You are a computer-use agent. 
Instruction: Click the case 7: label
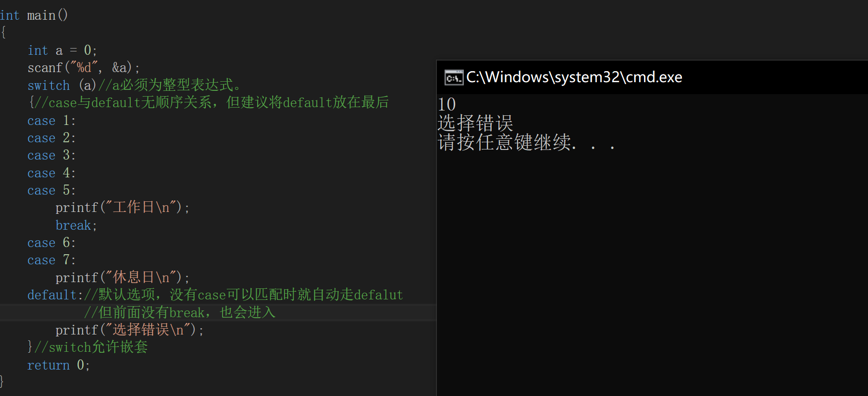coord(50,260)
